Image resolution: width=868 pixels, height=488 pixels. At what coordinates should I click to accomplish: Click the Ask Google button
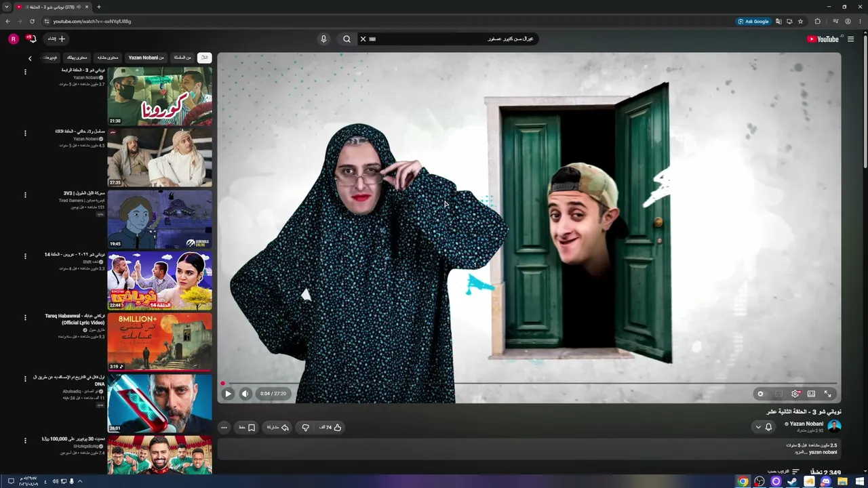point(754,21)
